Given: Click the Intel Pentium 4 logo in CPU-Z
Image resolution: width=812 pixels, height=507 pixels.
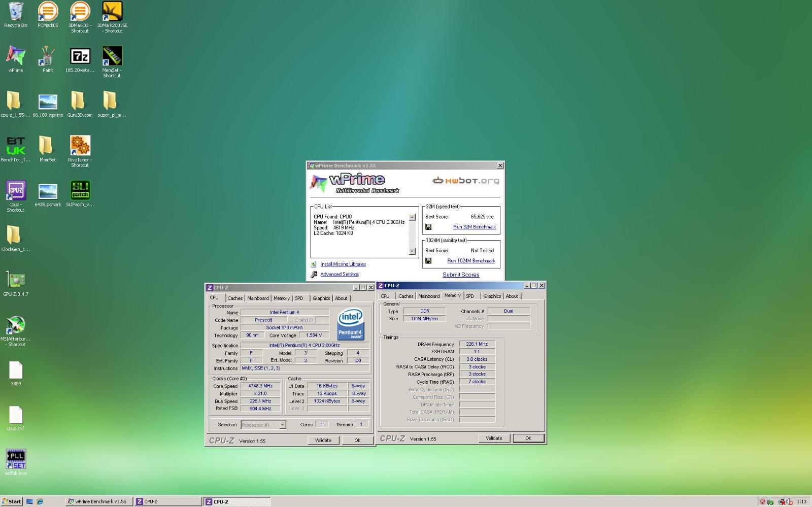Looking at the screenshot, I should pos(351,324).
